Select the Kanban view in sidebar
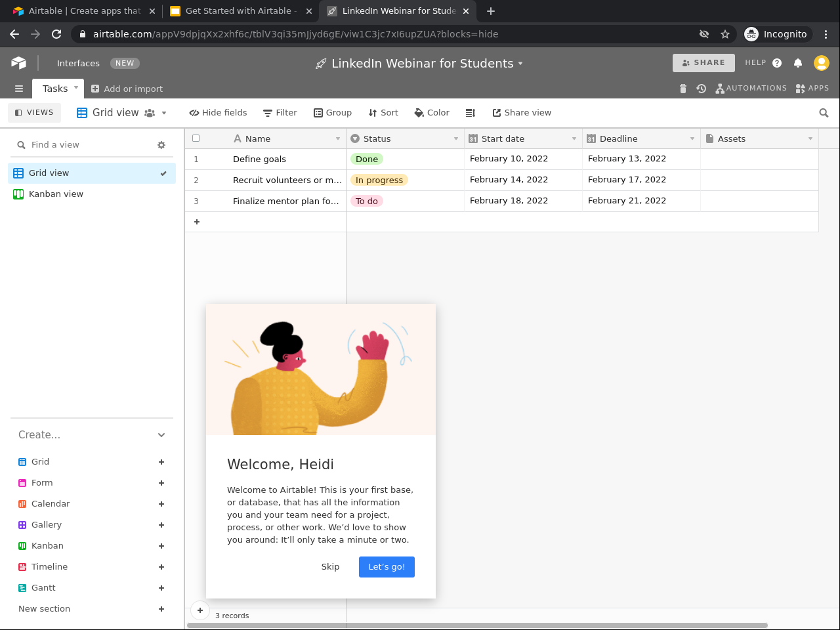 (92, 194)
